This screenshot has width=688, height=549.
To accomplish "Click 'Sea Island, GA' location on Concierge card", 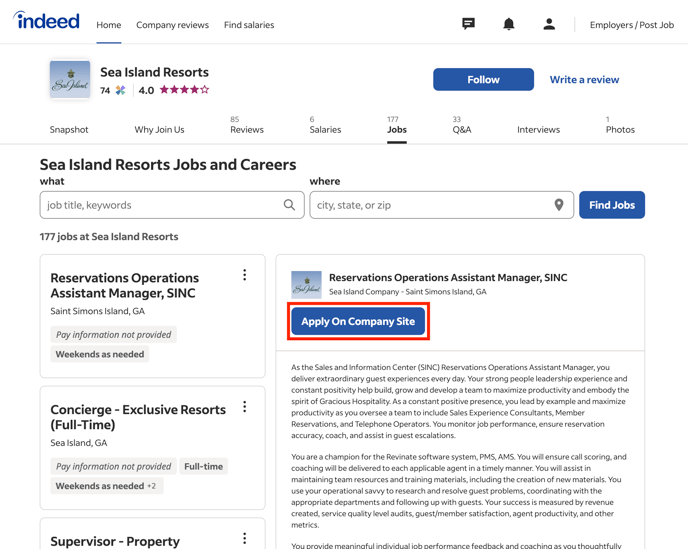I will click(79, 443).
